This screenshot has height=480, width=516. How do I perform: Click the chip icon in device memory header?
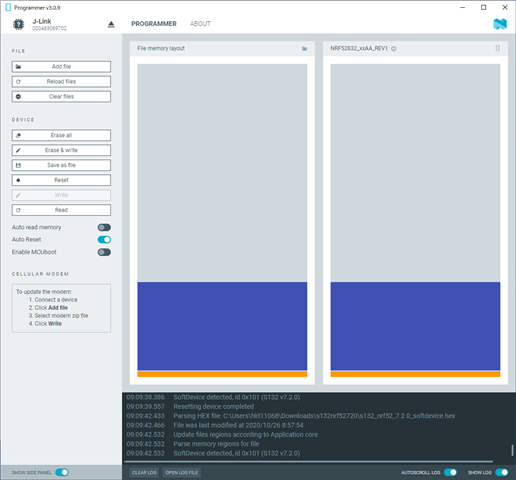(x=498, y=48)
